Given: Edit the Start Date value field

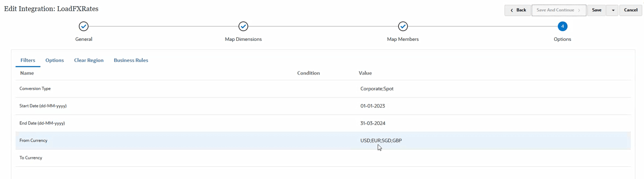Looking at the screenshot, I should [373, 106].
